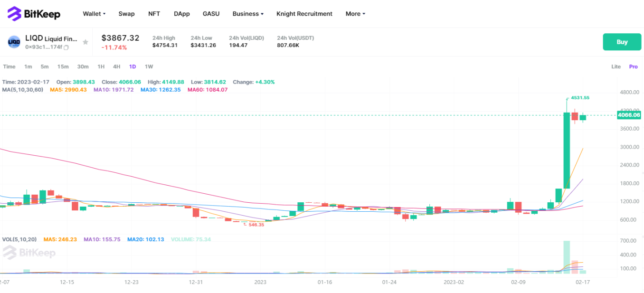
Task: Open the More dropdown menu
Action: coord(355,14)
